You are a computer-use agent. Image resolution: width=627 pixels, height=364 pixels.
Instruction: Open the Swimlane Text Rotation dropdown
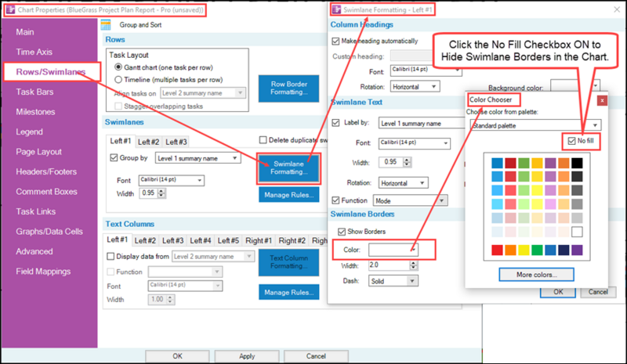[x=403, y=183]
